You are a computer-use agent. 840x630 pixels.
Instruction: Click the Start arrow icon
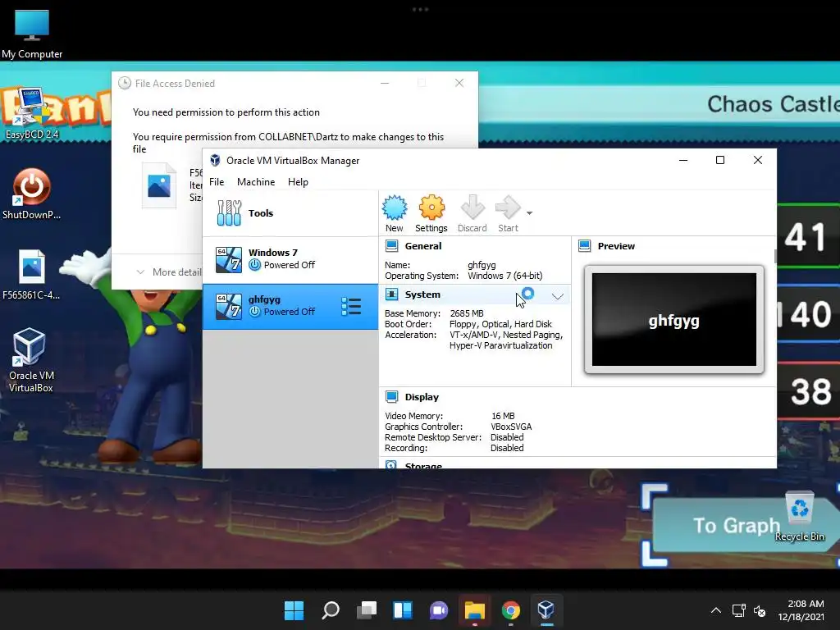click(507, 208)
